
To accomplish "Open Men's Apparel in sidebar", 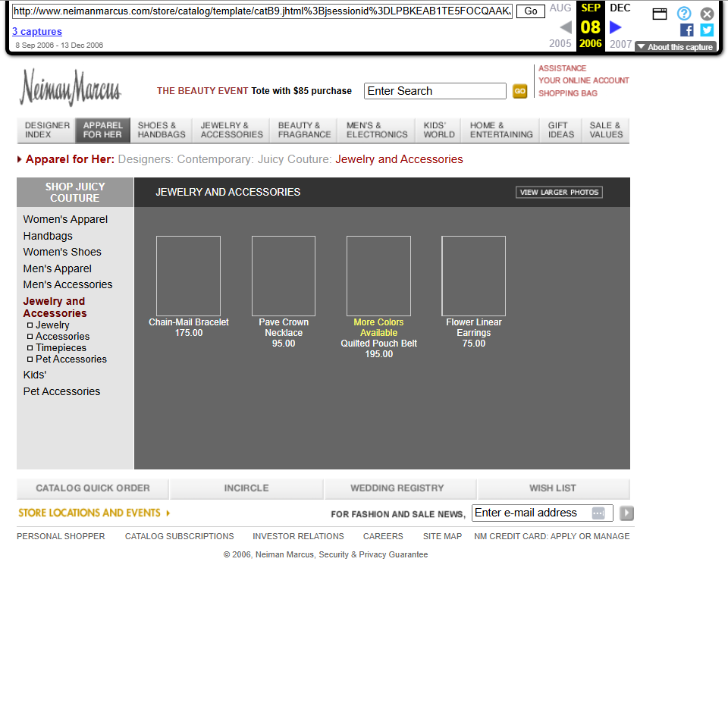I will coord(57,269).
